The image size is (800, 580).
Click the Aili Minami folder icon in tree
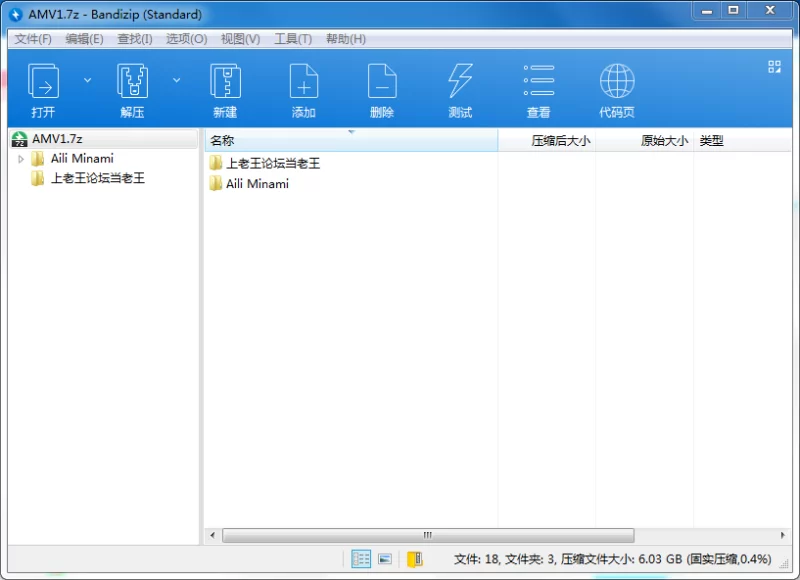coord(37,159)
